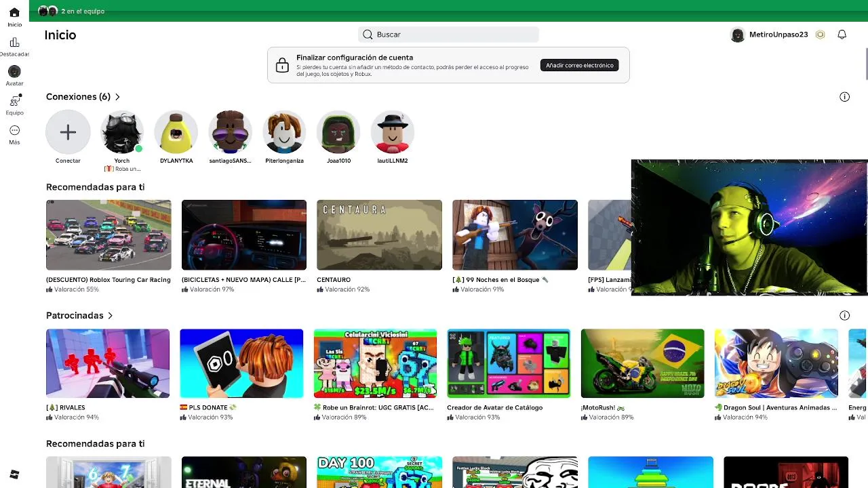Image resolution: width=868 pixels, height=488 pixels.
Task: Click the lock icon in account banner
Action: (282, 65)
